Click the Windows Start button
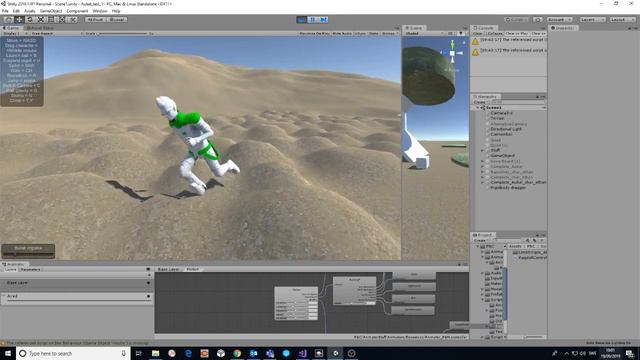Image resolution: width=640 pixels, height=360 pixels. pyautogui.click(x=8, y=353)
